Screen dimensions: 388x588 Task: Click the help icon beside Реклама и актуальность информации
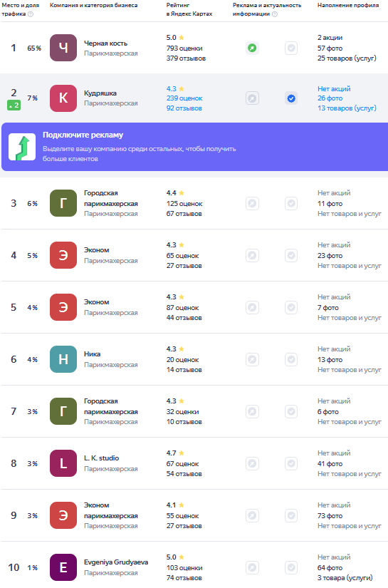pyautogui.click(x=275, y=14)
